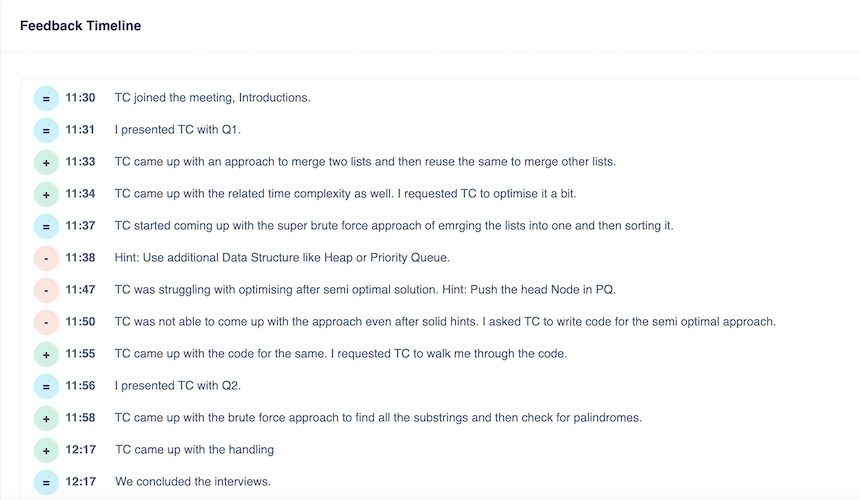Click the 'I presented TC with Q1' entry

(x=177, y=130)
